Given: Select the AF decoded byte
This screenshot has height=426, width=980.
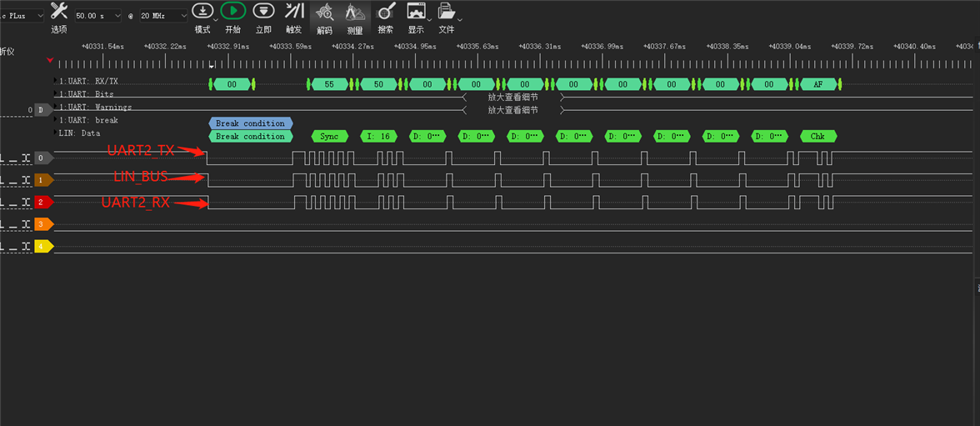Looking at the screenshot, I should pos(817,84).
